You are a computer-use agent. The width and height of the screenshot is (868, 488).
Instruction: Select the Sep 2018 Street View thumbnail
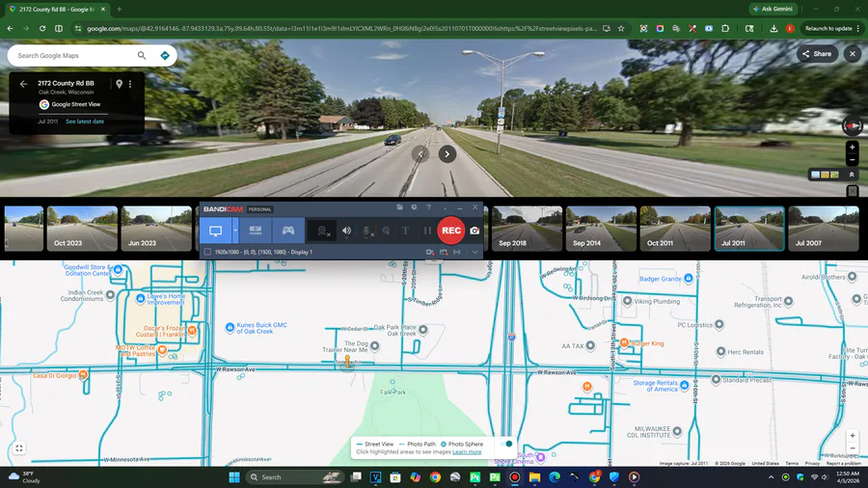pyautogui.click(x=527, y=229)
